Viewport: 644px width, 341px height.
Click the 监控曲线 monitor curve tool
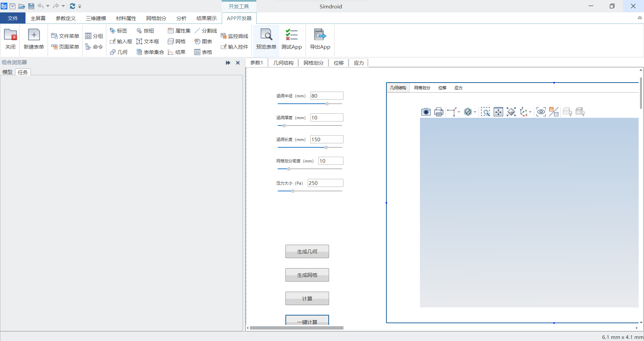(234, 36)
